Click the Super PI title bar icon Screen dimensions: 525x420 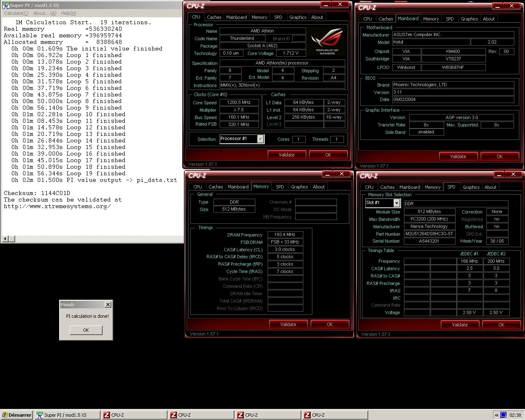point(6,5)
